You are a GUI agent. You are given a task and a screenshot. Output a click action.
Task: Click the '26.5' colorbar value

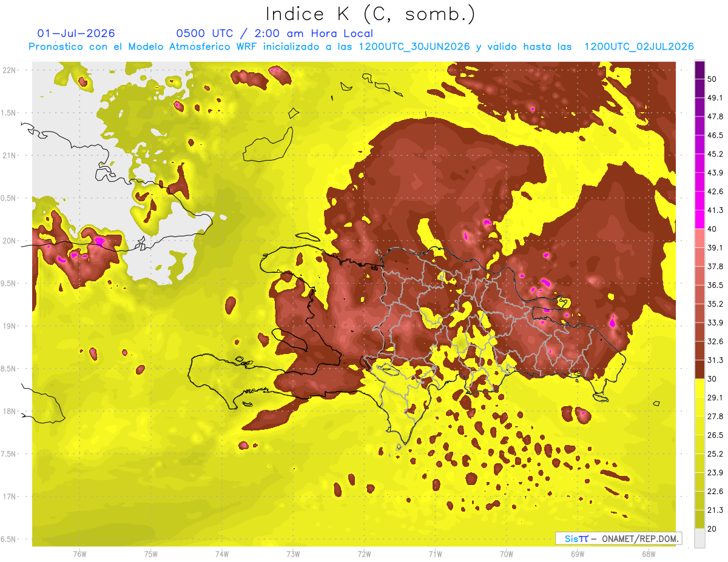coord(715,435)
